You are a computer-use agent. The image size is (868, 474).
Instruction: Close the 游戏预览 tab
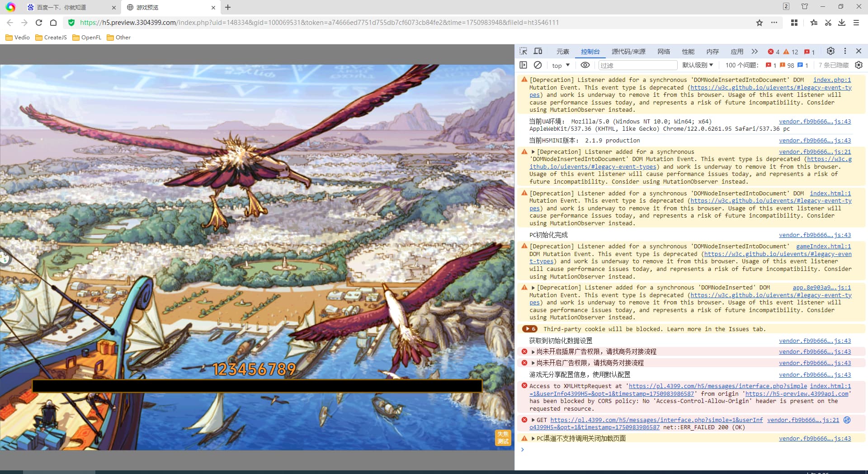click(213, 7)
